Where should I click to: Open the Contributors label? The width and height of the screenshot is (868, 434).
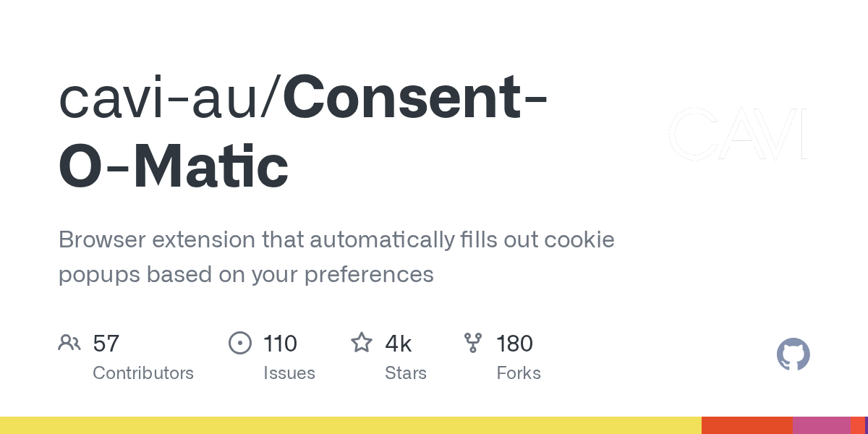pyautogui.click(x=143, y=373)
